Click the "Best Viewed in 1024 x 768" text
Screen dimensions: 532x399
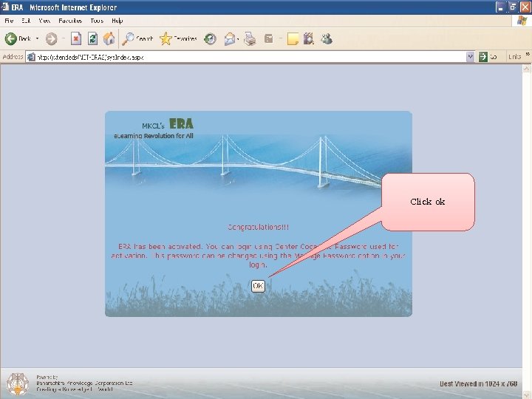coord(478,383)
